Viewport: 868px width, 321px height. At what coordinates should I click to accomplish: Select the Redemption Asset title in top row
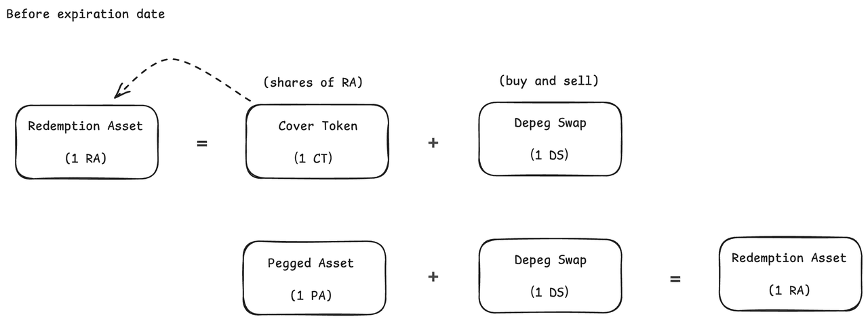(x=85, y=126)
